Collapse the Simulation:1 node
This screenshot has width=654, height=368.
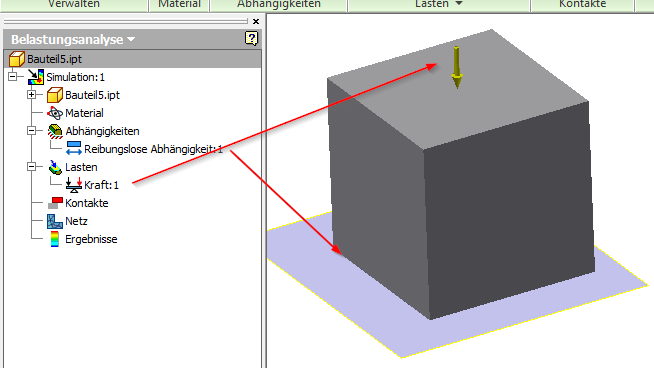click(x=13, y=77)
